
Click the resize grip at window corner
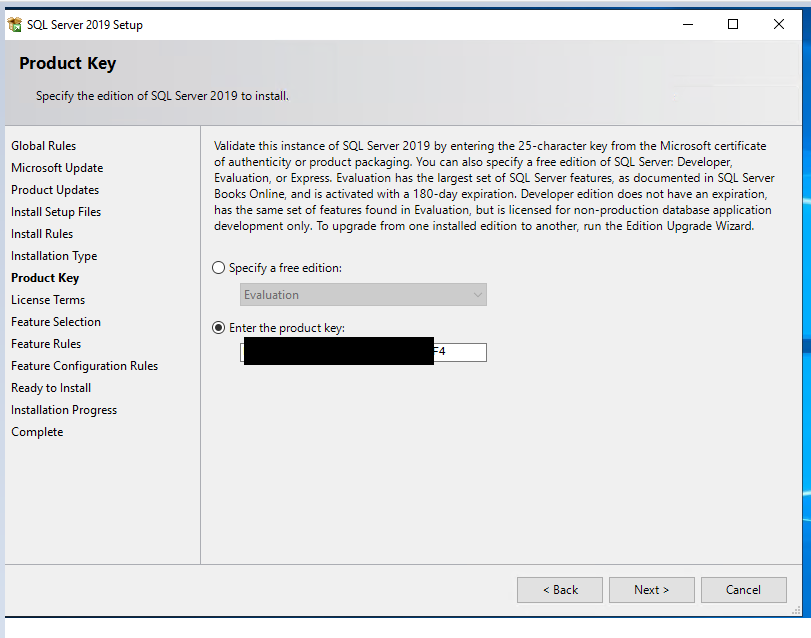pyautogui.click(x=797, y=611)
